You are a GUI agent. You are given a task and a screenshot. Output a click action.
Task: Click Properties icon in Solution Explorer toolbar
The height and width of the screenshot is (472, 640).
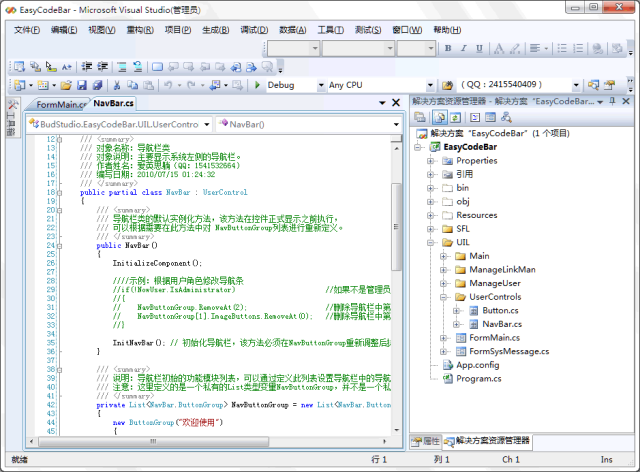pos(422,118)
